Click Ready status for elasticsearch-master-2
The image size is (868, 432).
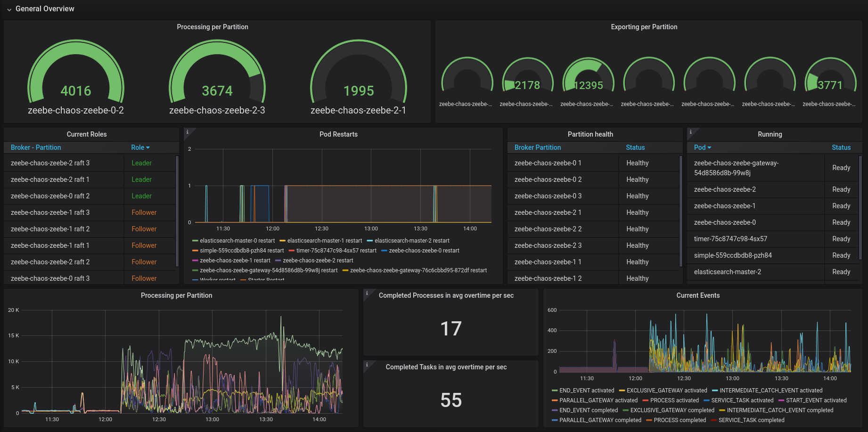tap(841, 272)
